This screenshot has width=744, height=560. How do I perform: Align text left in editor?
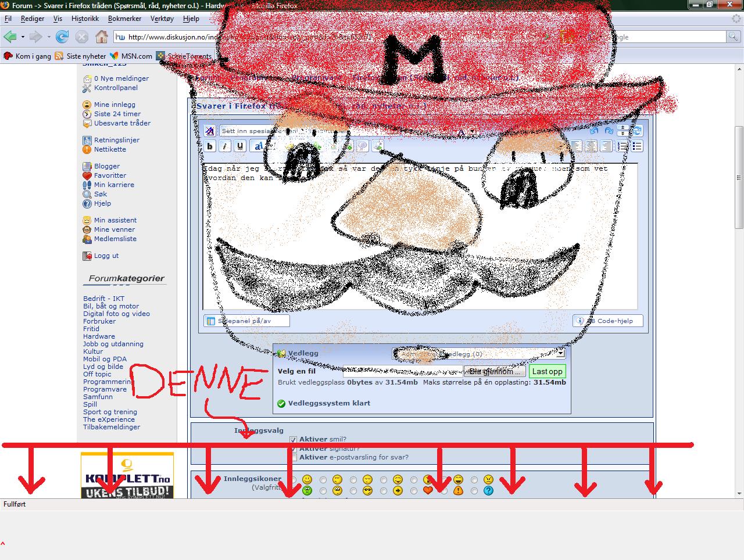(576, 146)
